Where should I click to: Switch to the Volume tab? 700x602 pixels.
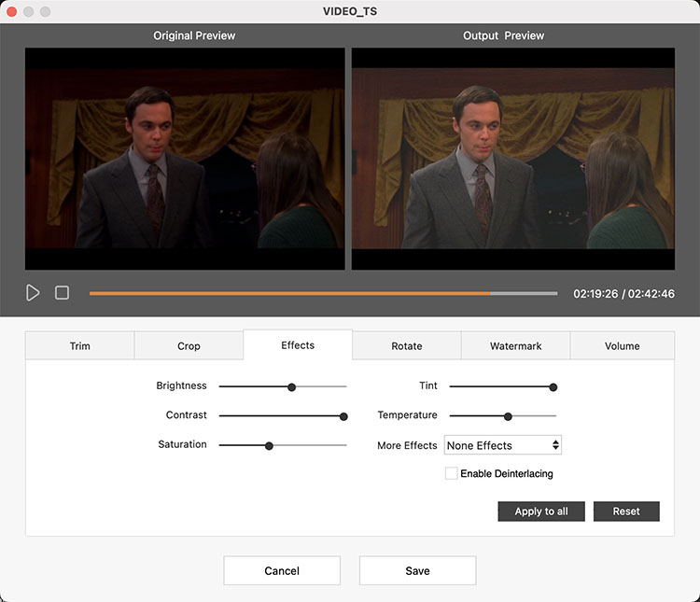coord(623,345)
